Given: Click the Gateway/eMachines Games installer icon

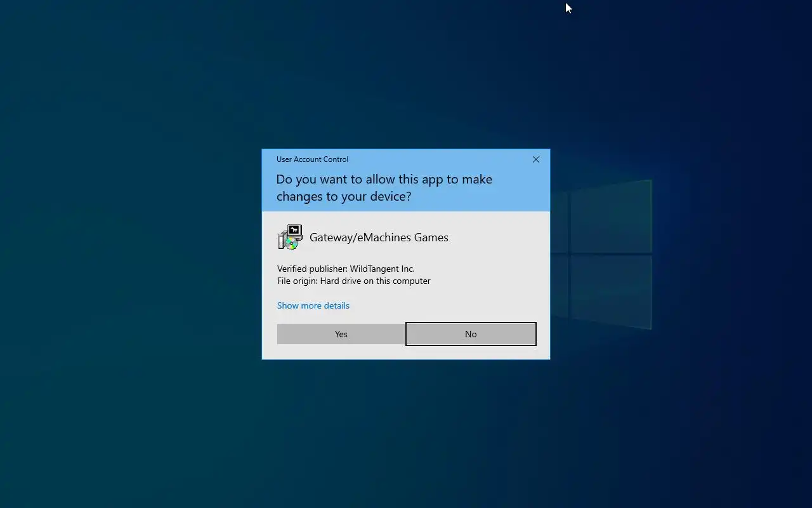Looking at the screenshot, I should click(x=290, y=237).
